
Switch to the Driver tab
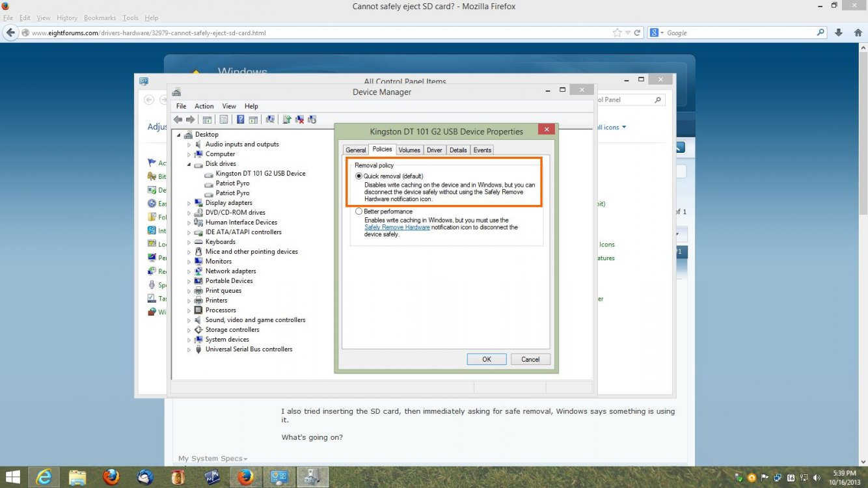pyautogui.click(x=435, y=150)
